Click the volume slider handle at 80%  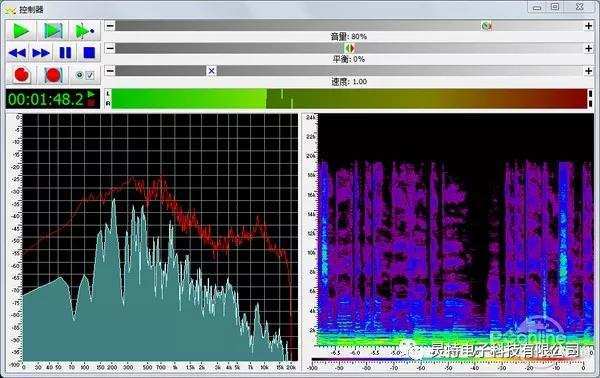pyautogui.click(x=486, y=26)
